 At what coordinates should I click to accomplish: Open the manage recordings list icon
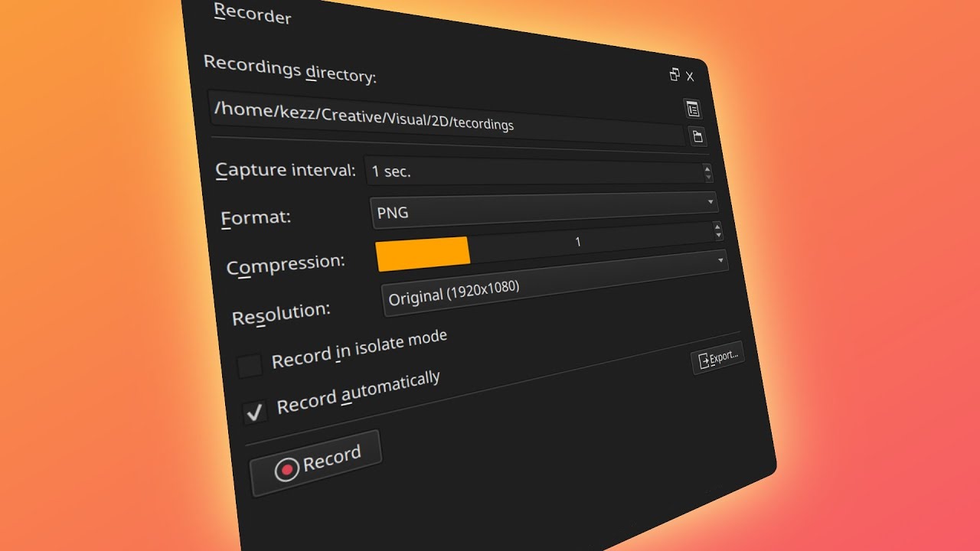coord(693,109)
